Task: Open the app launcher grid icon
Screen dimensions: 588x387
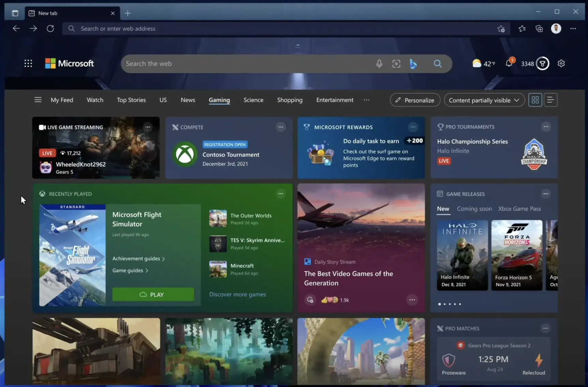Action: 28,63
